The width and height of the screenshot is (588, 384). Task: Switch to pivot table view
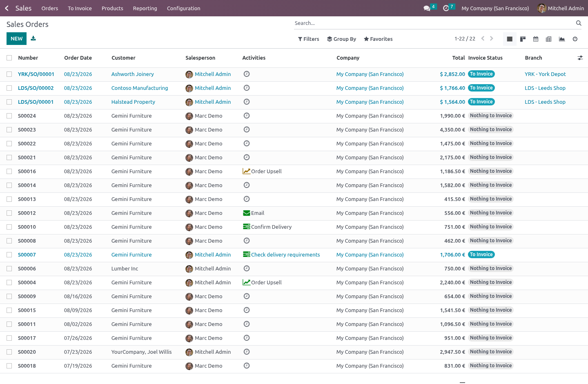pos(549,39)
